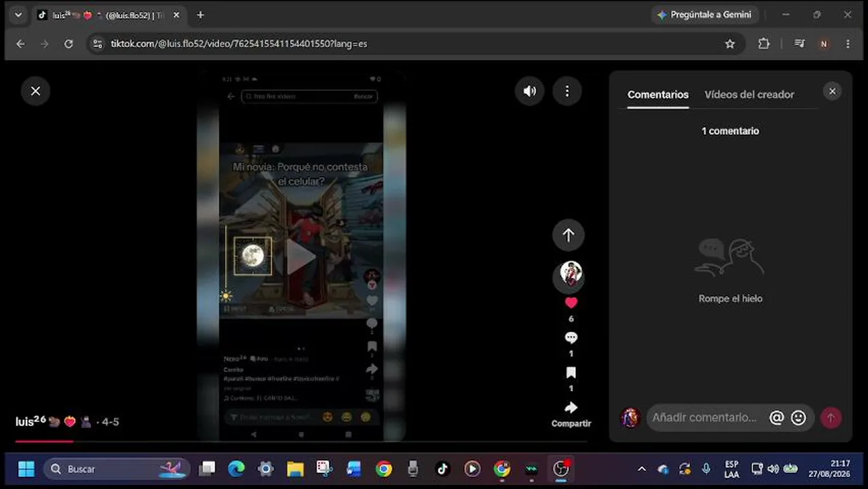Go back in browser history
The height and width of the screenshot is (489, 868).
[20, 43]
